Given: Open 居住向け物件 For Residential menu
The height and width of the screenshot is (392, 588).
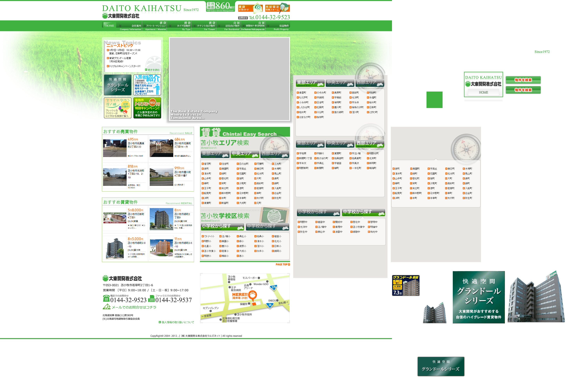Looking at the screenshot, I should tap(229, 26).
